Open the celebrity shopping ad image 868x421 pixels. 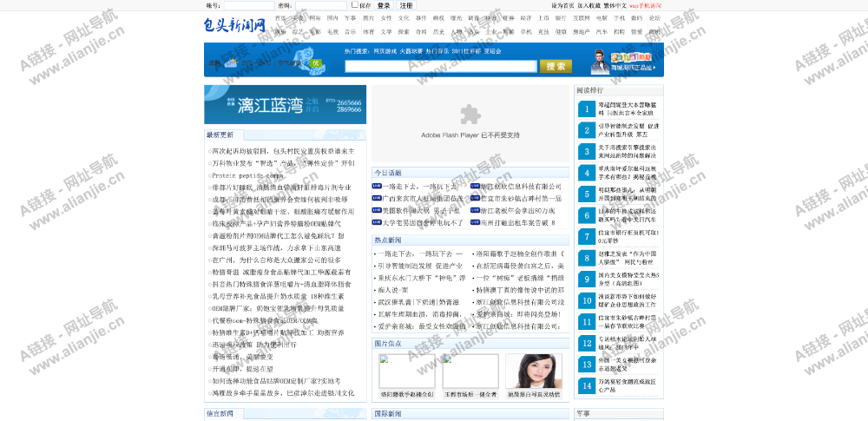pos(624,61)
